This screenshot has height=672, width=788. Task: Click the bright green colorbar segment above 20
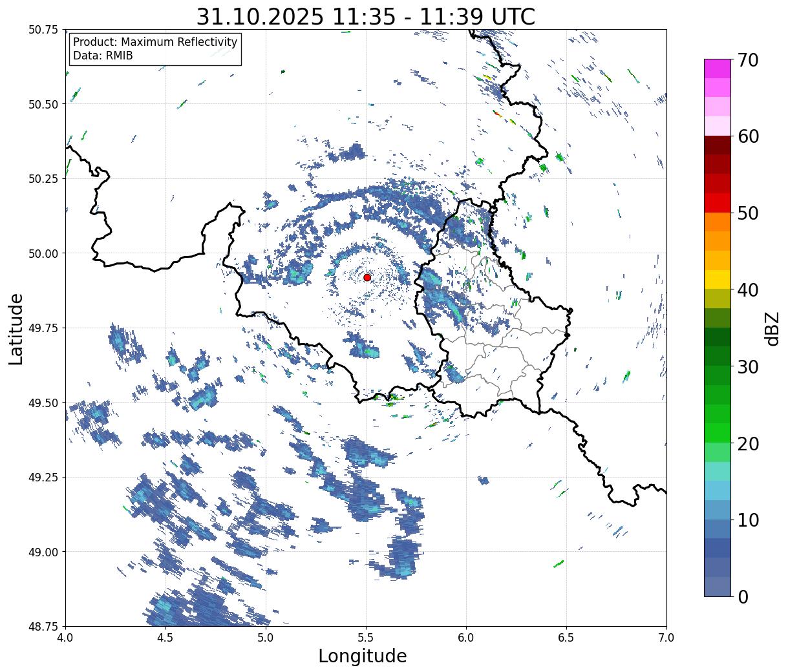[718, 433]
